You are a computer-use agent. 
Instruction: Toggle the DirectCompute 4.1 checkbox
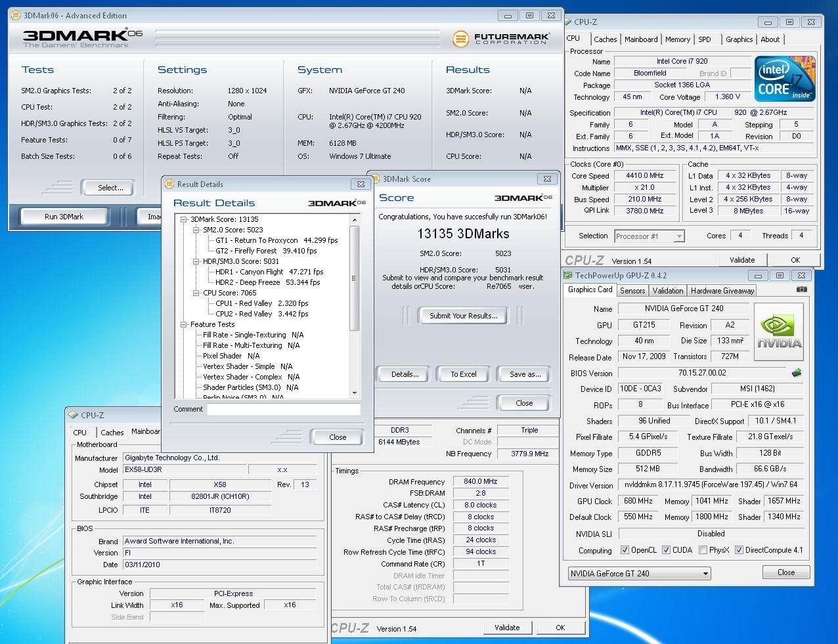pyautogui.click(x=739, y=550)
